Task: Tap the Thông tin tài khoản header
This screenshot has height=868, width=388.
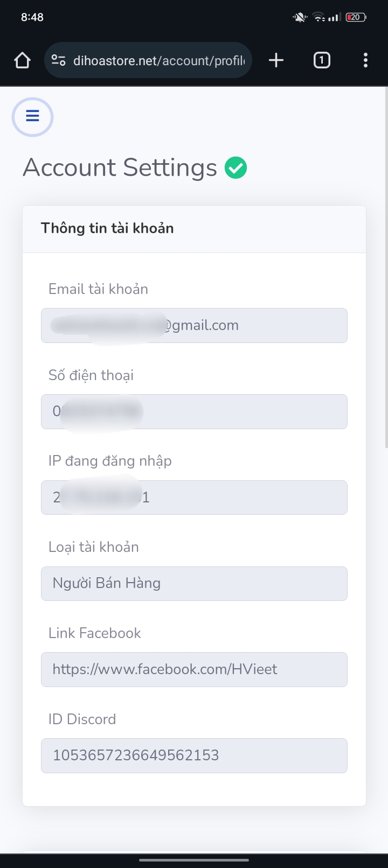Action: pos(107,228)
